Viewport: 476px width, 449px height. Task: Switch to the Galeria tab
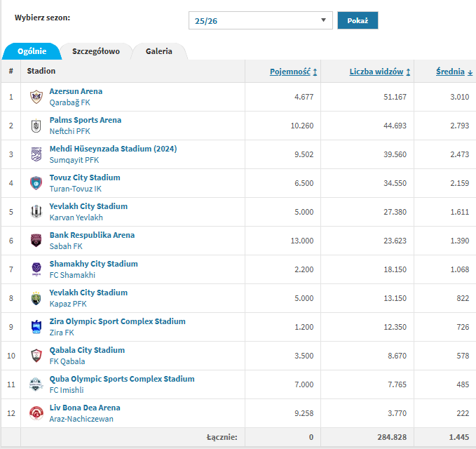(x=158, y=51)
